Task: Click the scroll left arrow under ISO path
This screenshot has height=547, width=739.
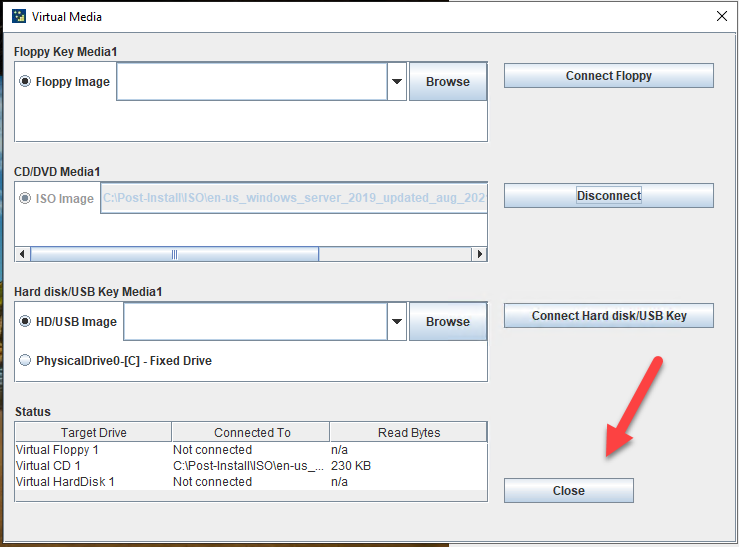Action: pyautogui.click(x=23, y=254)
